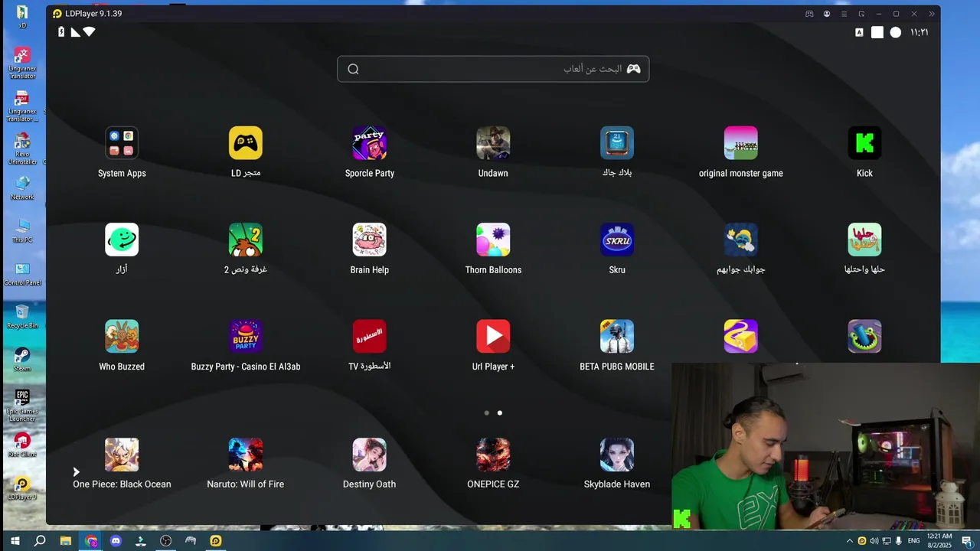Select Recycle Bin desktop icon
Screen dimensions: 980x551
[22, 316]
